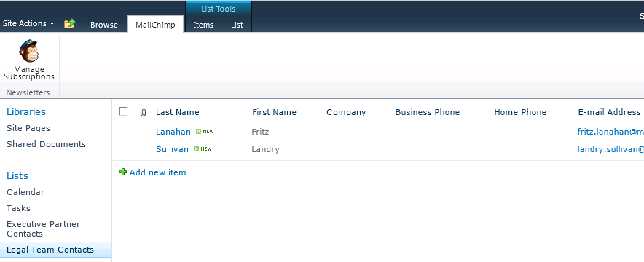Open the Items tab under List Tools
The height and width of the screenshot is (262, 644).
click(x=203, y=25)
